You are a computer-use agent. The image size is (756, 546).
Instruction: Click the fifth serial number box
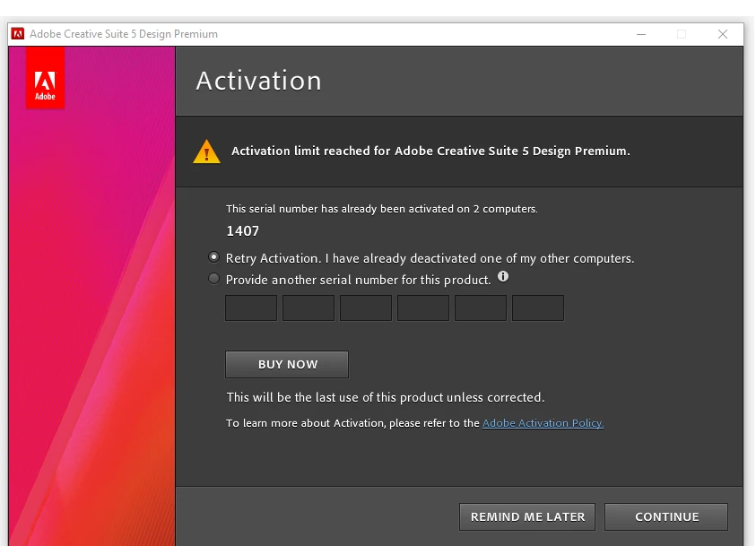pyautogui.click(x=481, y=308)
